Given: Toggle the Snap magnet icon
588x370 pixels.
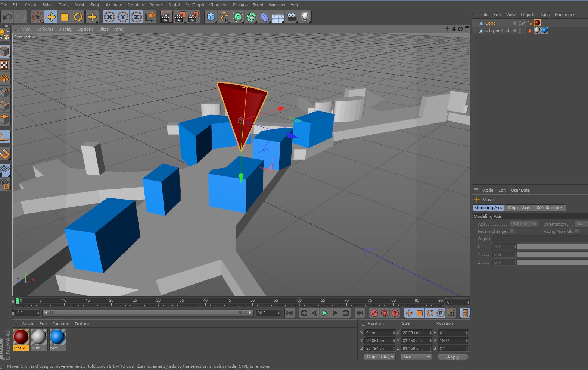Looking at the screenshot, I should (x=5, y=154).
